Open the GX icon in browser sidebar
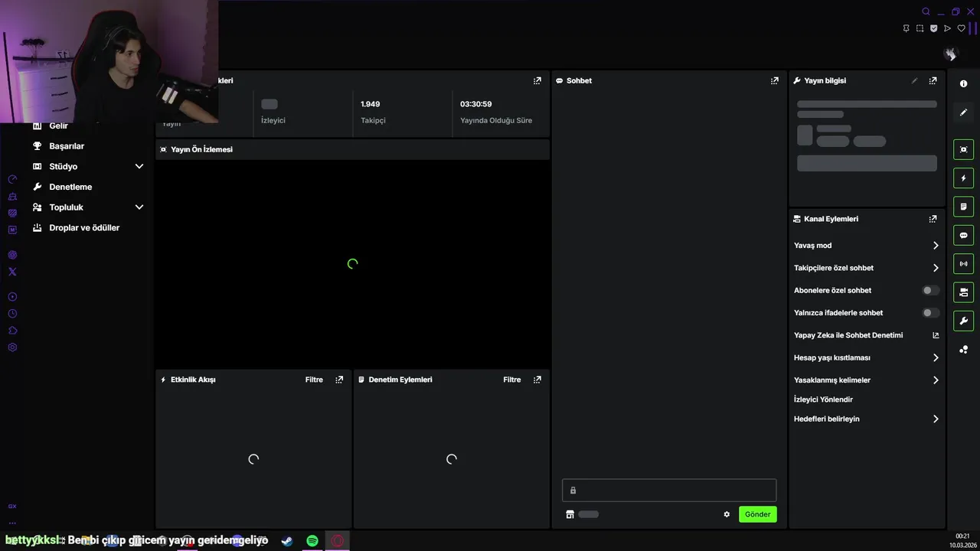980x551 pixels. [12, 506]
